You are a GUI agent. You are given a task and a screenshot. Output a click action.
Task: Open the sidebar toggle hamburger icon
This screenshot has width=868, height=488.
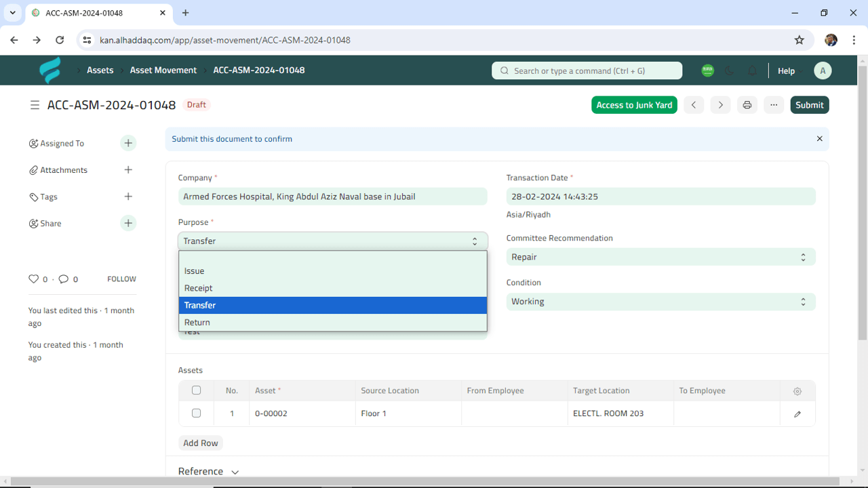point(35,105)
